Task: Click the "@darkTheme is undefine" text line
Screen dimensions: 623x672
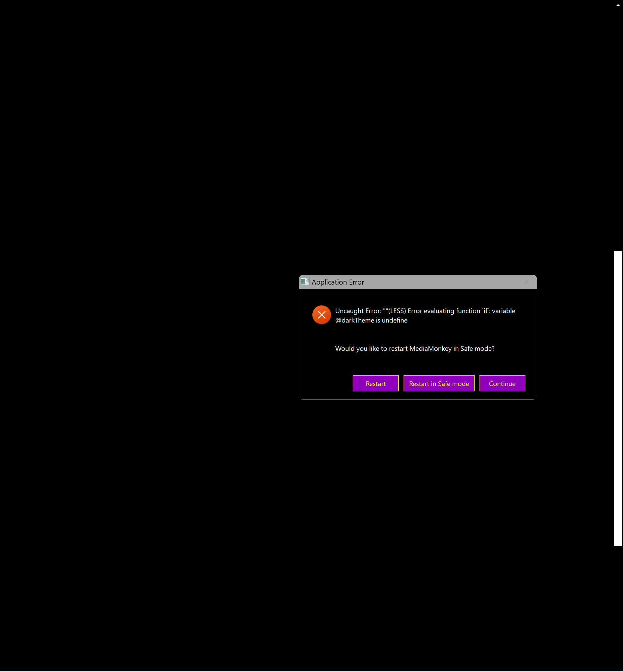Action: pyautogui.click(x=371, y=321)
